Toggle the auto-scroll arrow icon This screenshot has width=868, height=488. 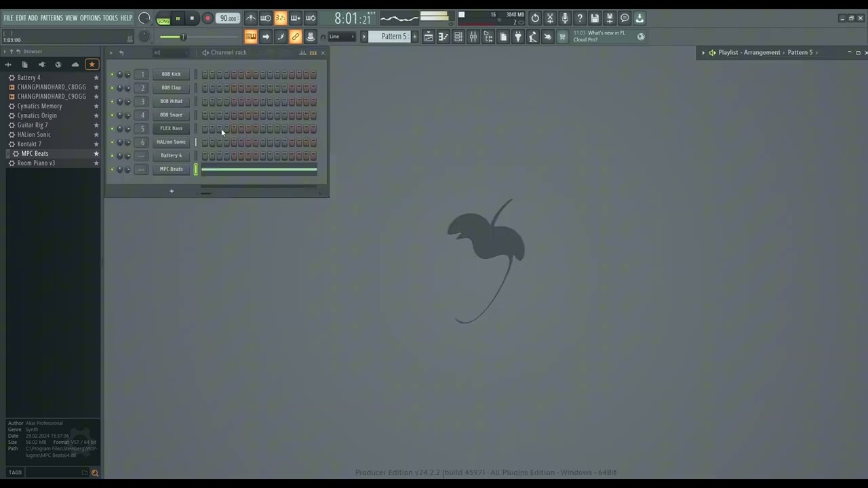266,37
